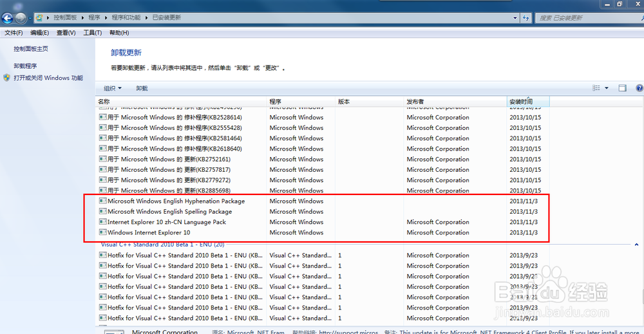
Task: Select the KB2555428 update icon
Action: coord(102,127)
